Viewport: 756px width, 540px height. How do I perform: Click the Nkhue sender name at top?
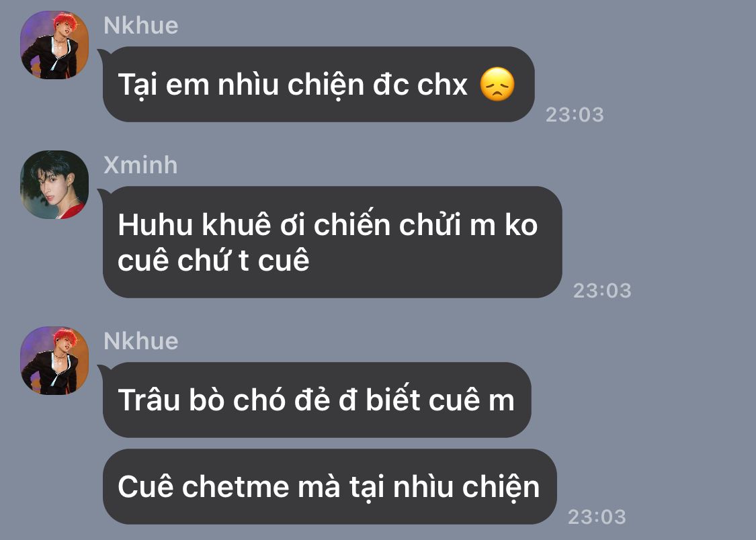pos(141,26)
